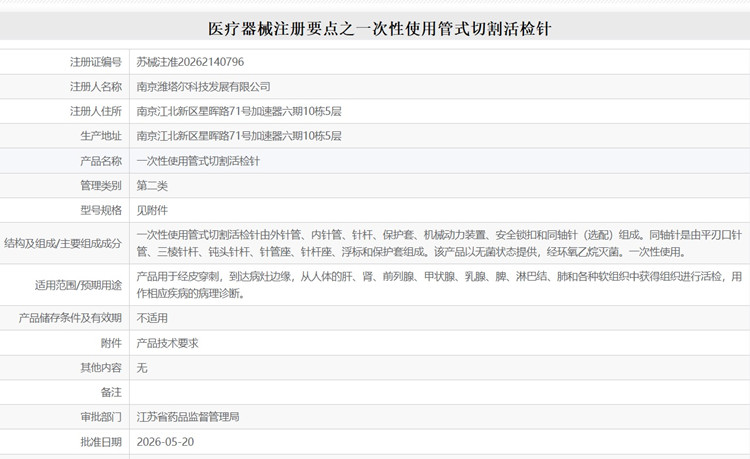Image resolution: width=750 pixels, height=459 pixels.
Task: Select the address value in 注册人住所 row
Action: 239,111
